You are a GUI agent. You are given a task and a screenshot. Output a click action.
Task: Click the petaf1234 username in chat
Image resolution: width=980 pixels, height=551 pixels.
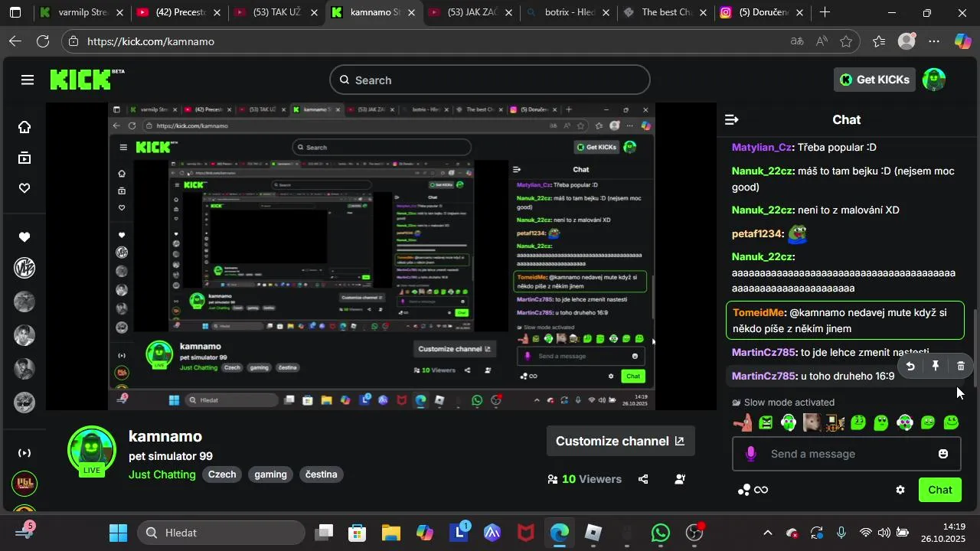click(x=758, y=233)
